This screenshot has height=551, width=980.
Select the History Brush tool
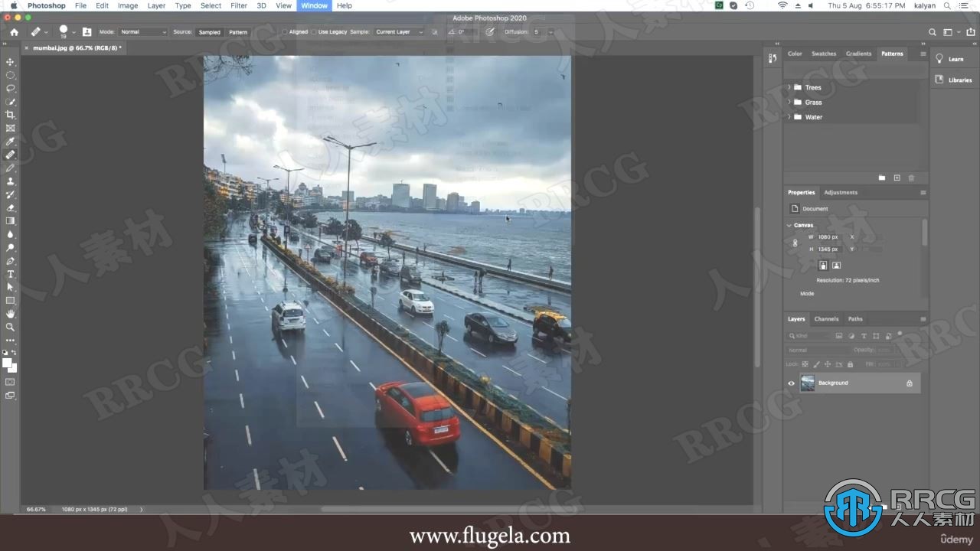[10, 194]
